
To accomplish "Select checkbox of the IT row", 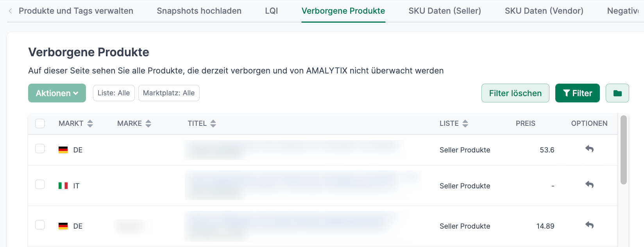I will (x=40, y=184).
